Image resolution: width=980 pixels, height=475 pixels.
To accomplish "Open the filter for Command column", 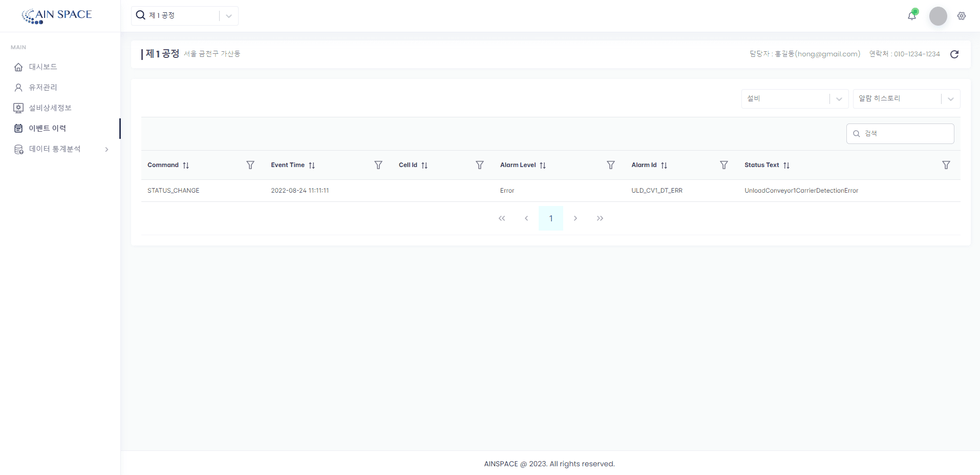I will click(250, 165).
